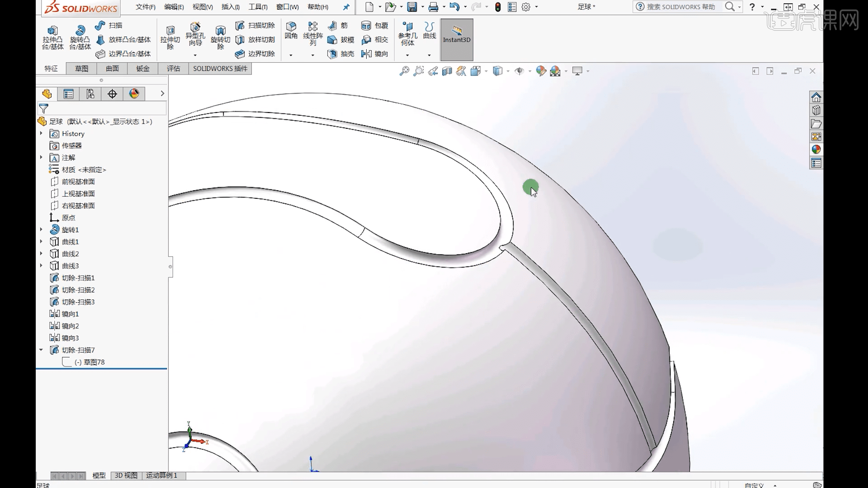The image size is (868, 488).
Task: Click the Boundary Cut (边界切除) tool
Action: (255, 54)
